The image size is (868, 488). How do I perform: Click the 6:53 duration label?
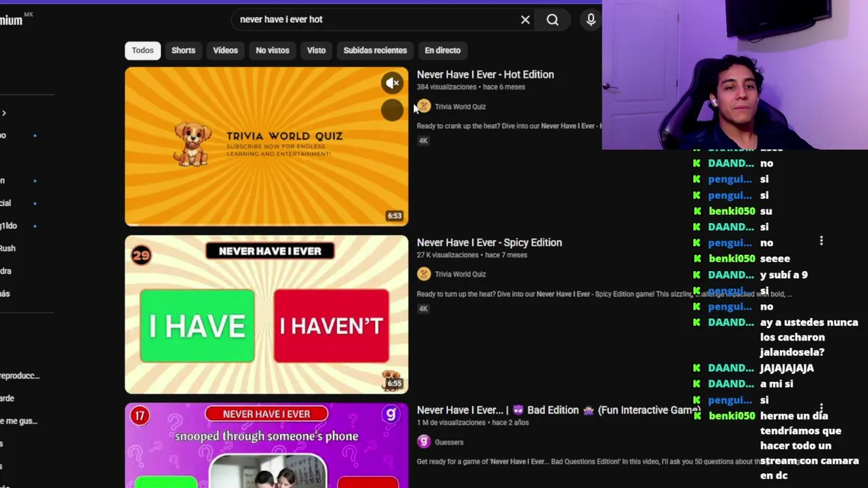pyautogui.click(x=394, y=216)
